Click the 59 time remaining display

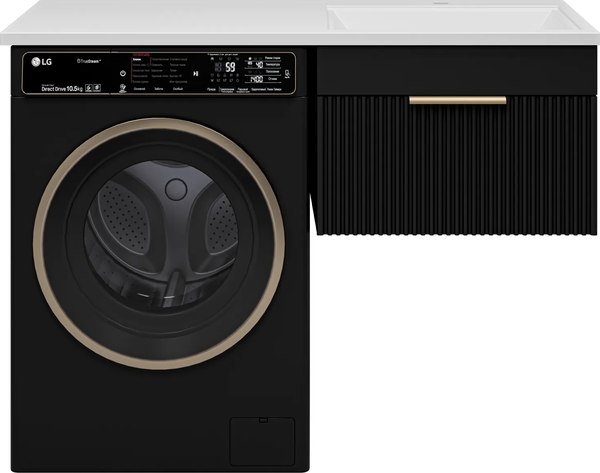[x=230, y=67]
